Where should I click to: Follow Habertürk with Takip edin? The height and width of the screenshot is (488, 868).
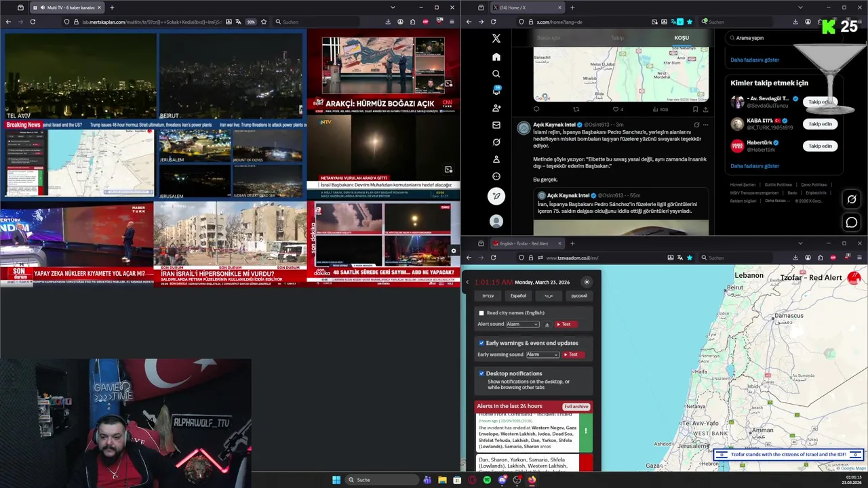pyautogui.click(x=820, y=146)
